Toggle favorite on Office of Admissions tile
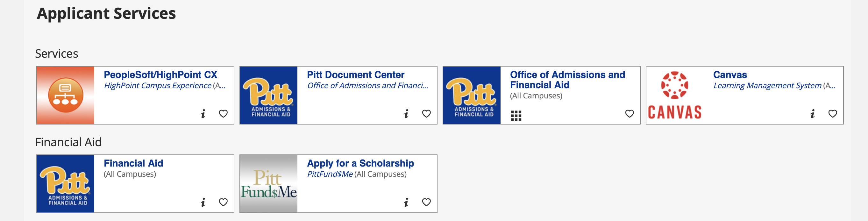868x221 pixels. tap(630, 114)
